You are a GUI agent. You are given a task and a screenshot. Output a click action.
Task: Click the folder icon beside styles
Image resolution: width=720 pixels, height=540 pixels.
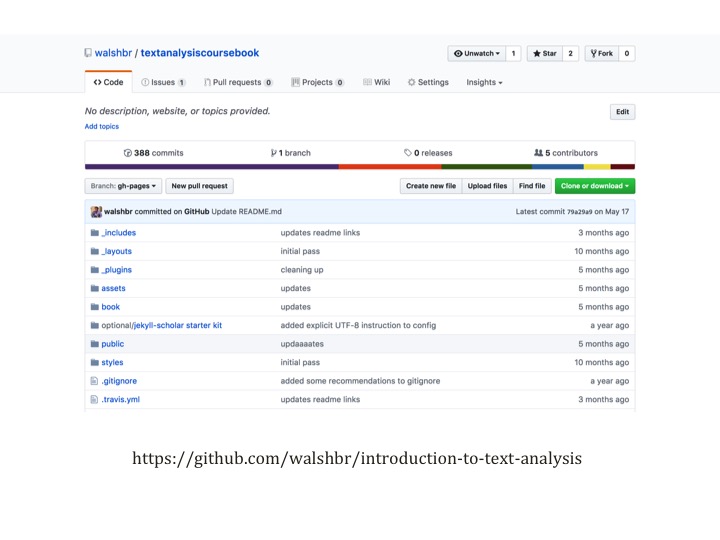point(95,362)
